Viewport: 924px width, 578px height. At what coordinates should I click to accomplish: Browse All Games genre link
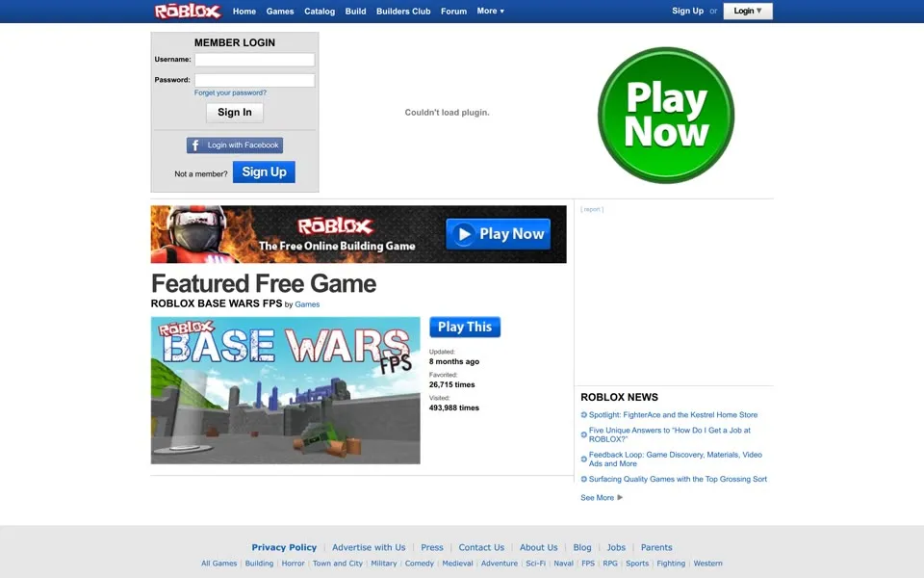coord(218,564)
